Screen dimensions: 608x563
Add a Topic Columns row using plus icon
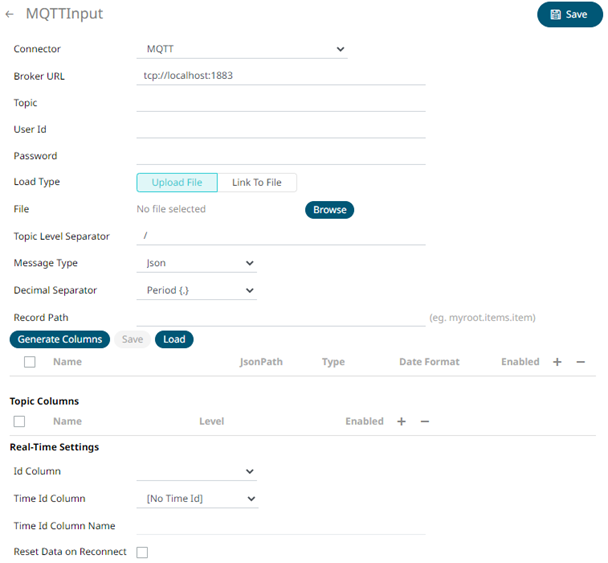coord(401,421)
